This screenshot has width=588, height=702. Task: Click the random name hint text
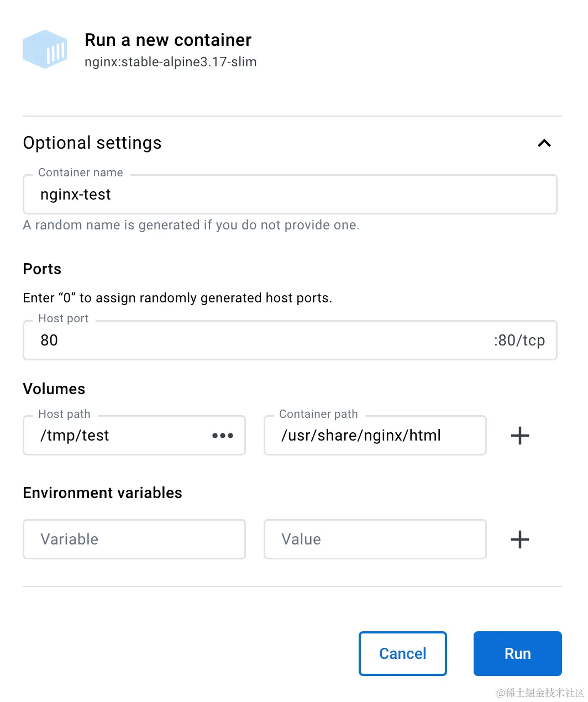tap(191, 226)
